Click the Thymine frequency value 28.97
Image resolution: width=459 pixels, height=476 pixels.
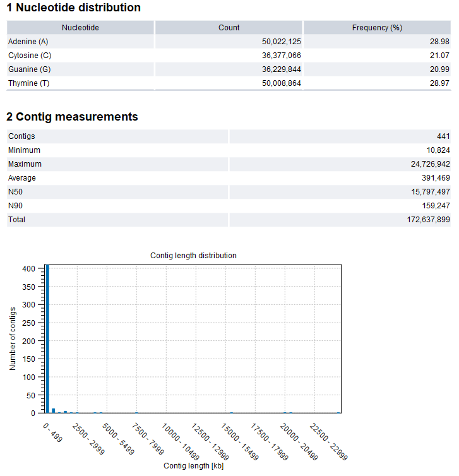(438, 83)
